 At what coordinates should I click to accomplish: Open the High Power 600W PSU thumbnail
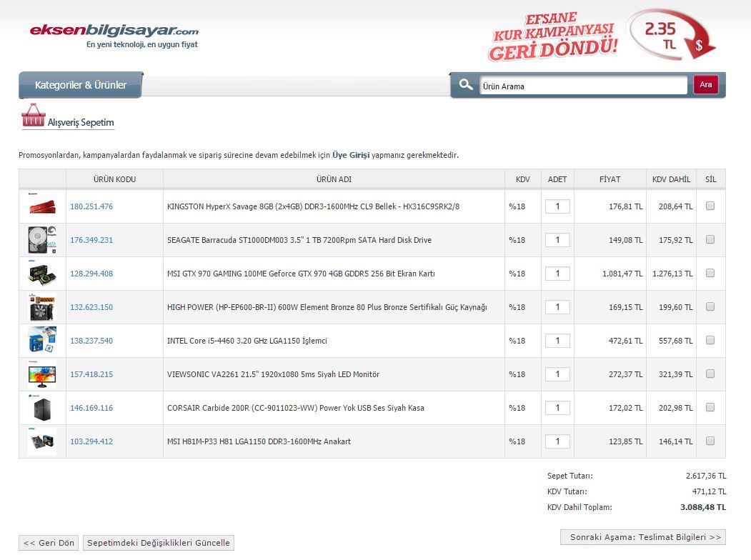click(x=42, y=307)
